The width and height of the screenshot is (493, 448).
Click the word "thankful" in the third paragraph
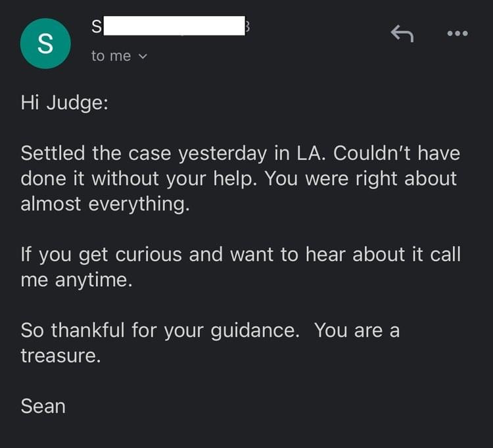pos(87,330)
